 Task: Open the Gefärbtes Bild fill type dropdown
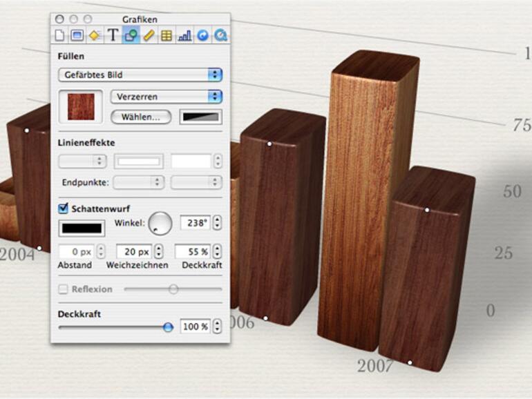click(x=140, y=75)
